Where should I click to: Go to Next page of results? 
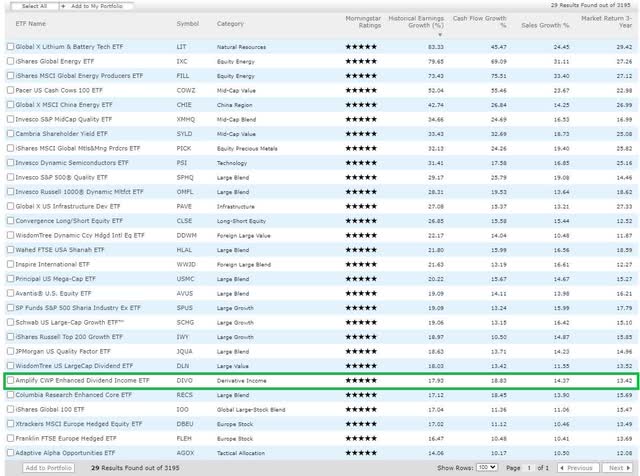coord(617,468)
